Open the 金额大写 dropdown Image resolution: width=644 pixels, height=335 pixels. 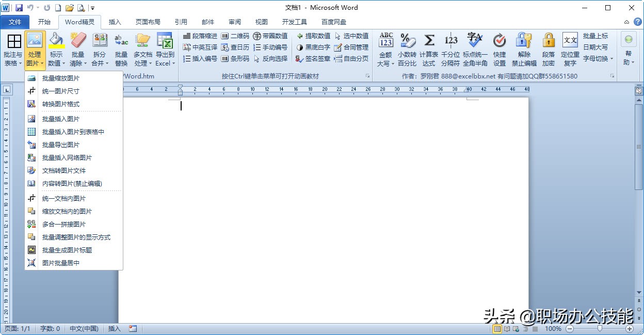(385, 50)
